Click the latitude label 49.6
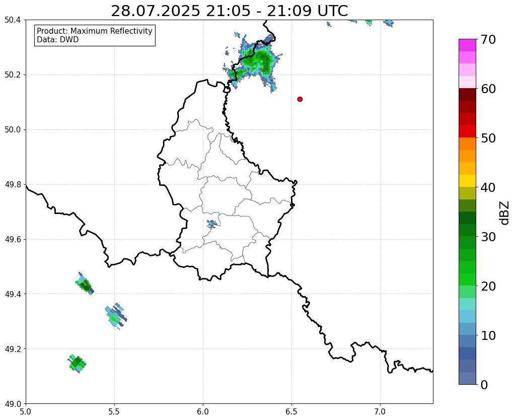The height and width of the screenshot is (420, 515). click(x=13, y=240)
